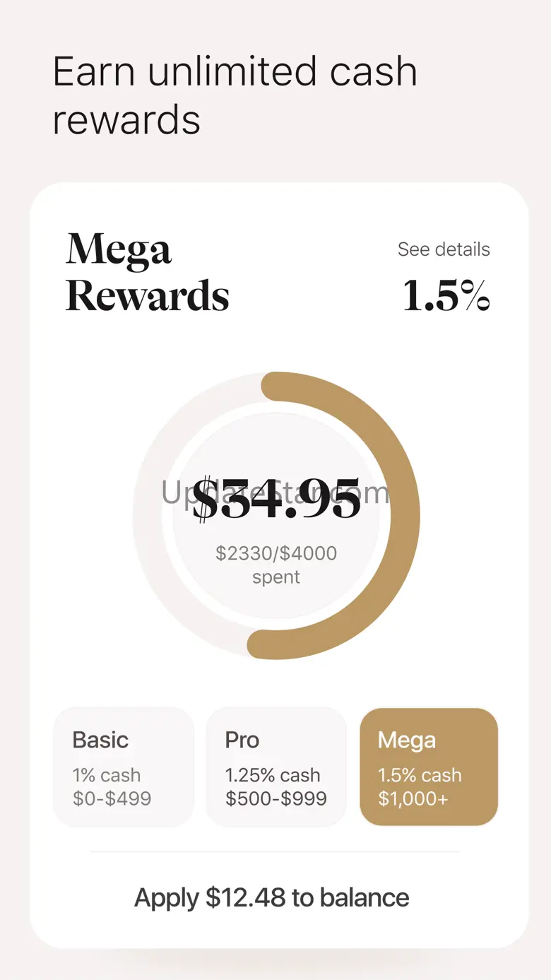
Task: Select the gold Mega tier tile
Action: (429, 767)
